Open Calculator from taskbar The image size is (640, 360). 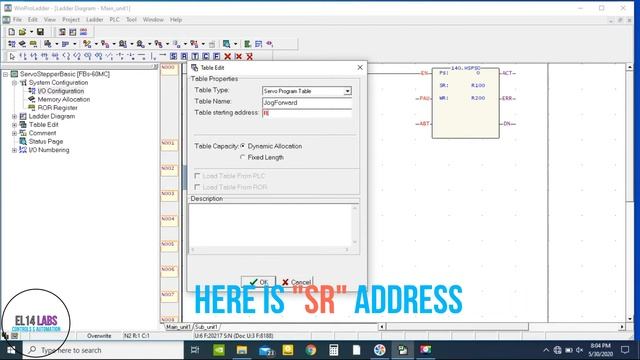333,350
